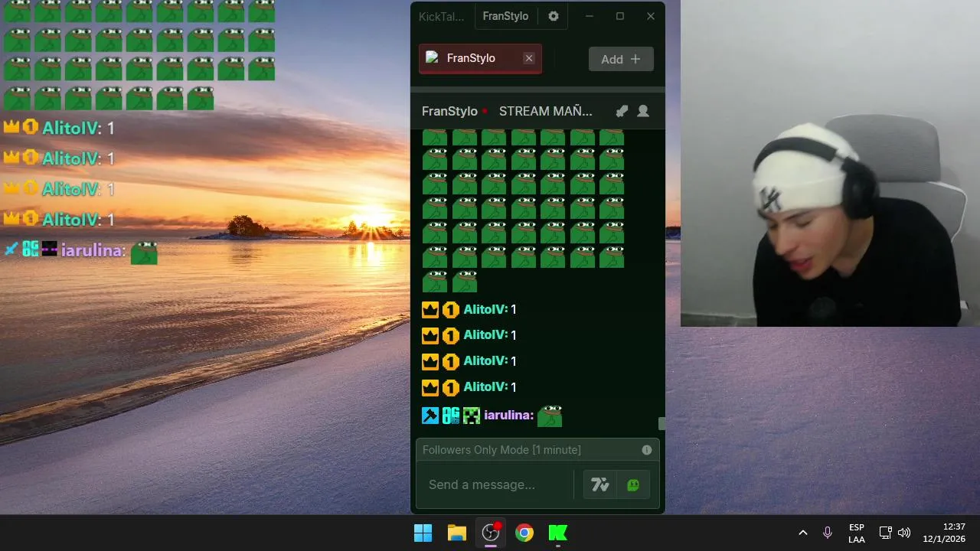Image resolution: width=980 pixels, height=551 pixels.
Task: Open pinned message pin icon
Action: click(622, 111)
